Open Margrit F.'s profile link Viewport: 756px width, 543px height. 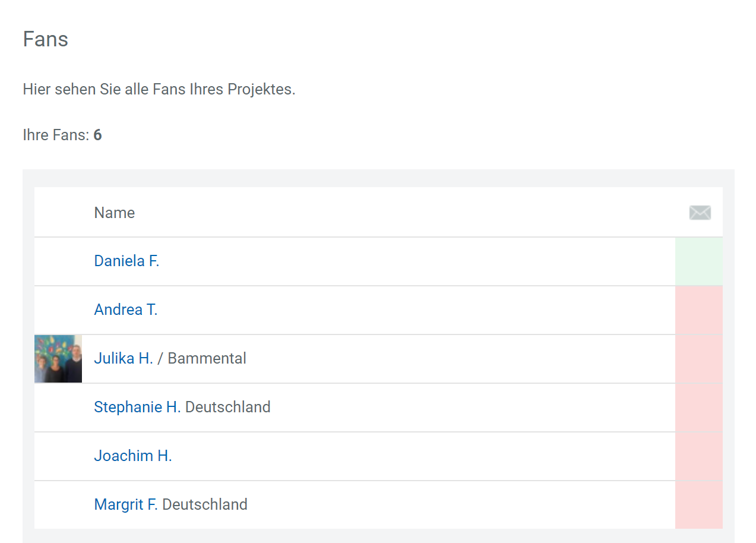click(126, 504)
